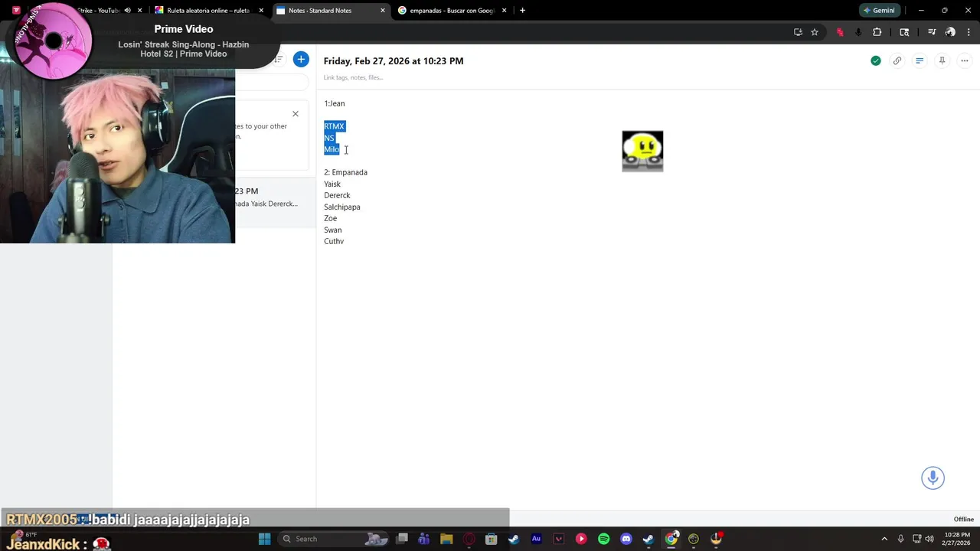Open Chrome's three-dot menu

969,32
